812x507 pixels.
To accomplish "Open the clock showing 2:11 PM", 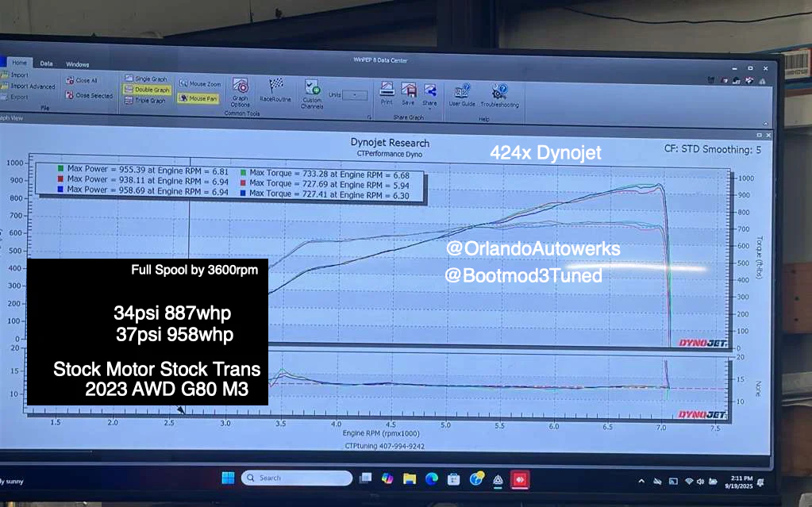I will [739, 482].
